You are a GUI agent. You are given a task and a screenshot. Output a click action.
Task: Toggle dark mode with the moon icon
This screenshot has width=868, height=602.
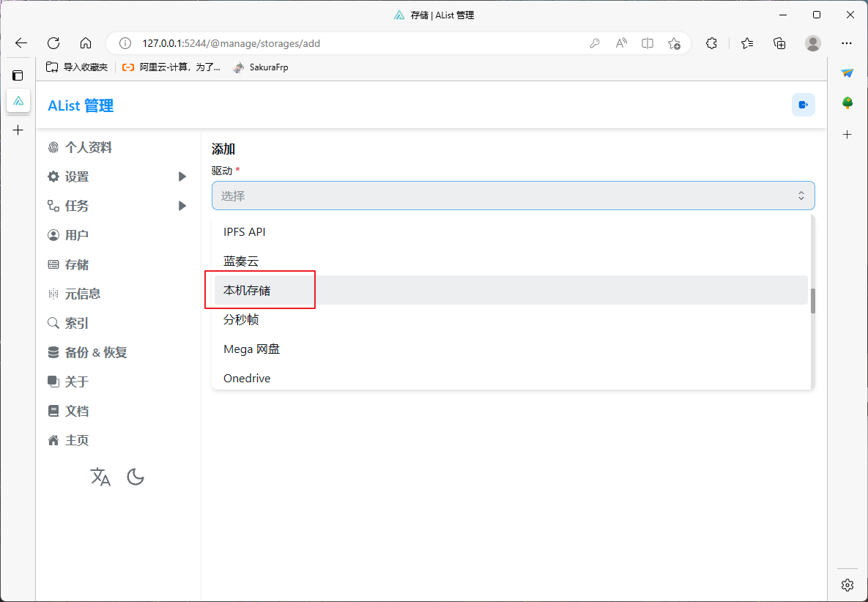(136, 477)
